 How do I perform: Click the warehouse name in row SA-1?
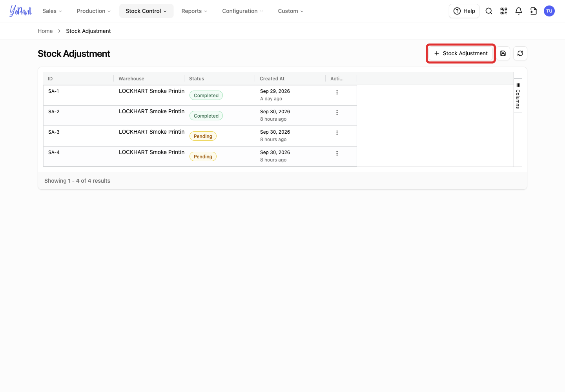click(151, 91)
